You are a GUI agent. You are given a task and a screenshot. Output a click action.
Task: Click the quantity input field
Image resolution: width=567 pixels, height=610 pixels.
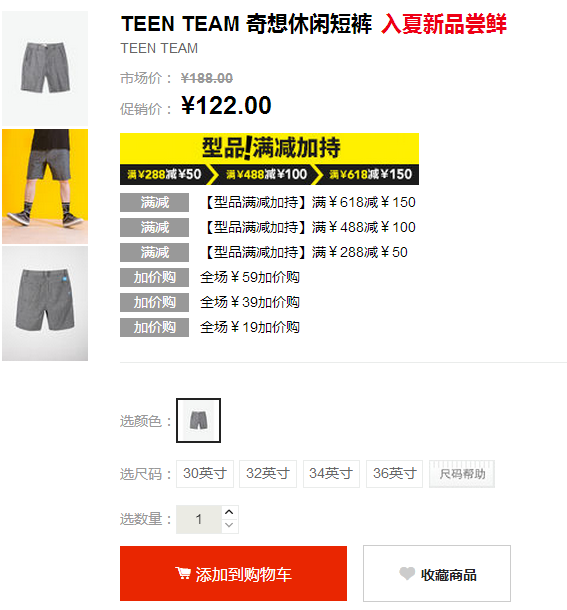point(199,519)
